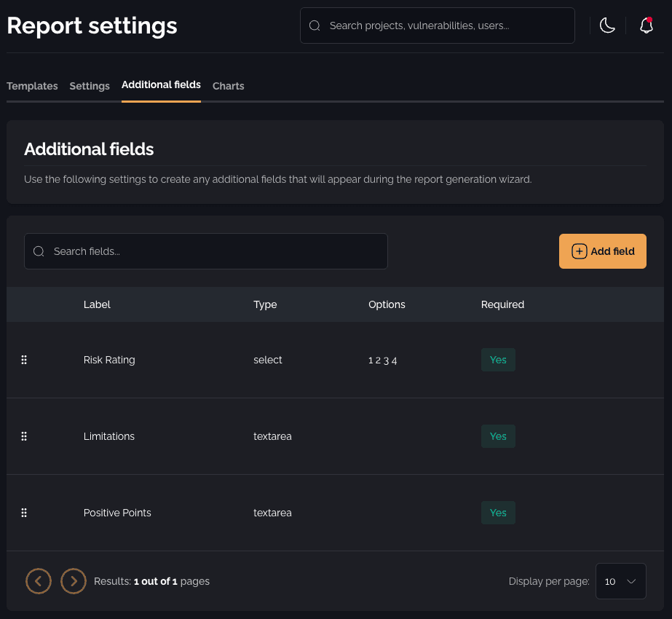Click magnifier icon in fields search
672x619 pixels.
39,251
